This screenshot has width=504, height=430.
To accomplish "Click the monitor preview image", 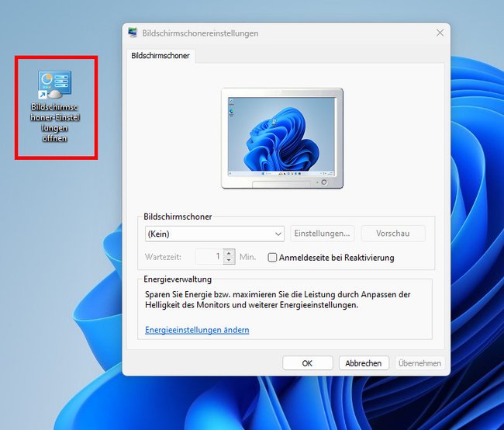I will (x=282, y=137).
